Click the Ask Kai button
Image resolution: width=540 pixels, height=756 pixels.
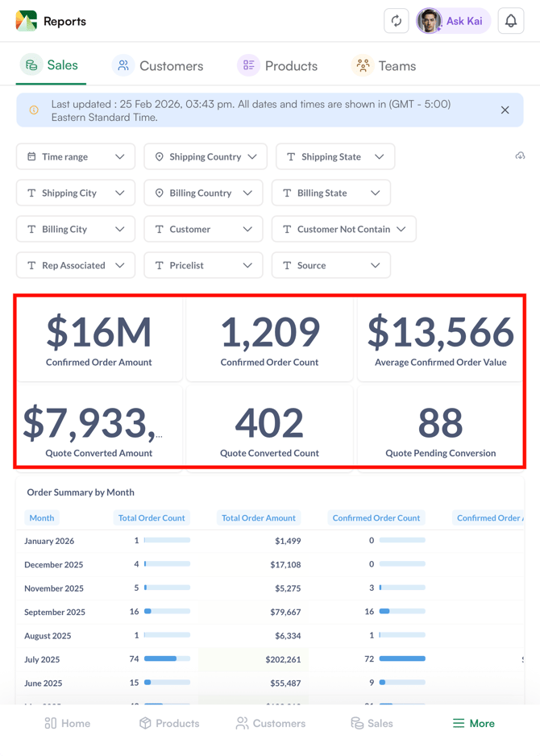(x=453, y=21)
